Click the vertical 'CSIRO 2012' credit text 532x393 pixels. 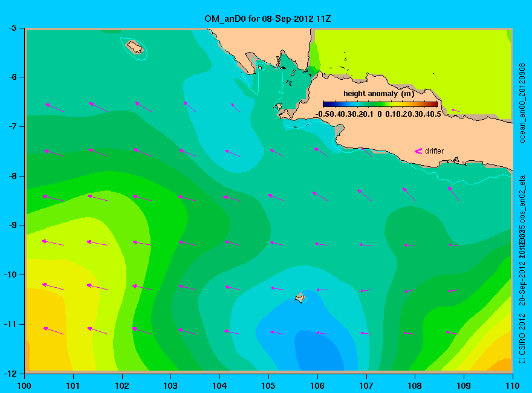(522, 338)
